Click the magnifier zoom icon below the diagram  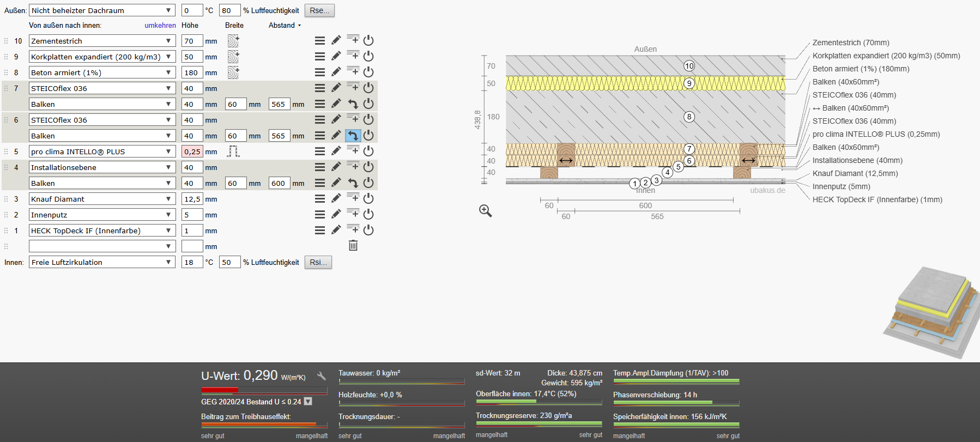pos(486,211)
